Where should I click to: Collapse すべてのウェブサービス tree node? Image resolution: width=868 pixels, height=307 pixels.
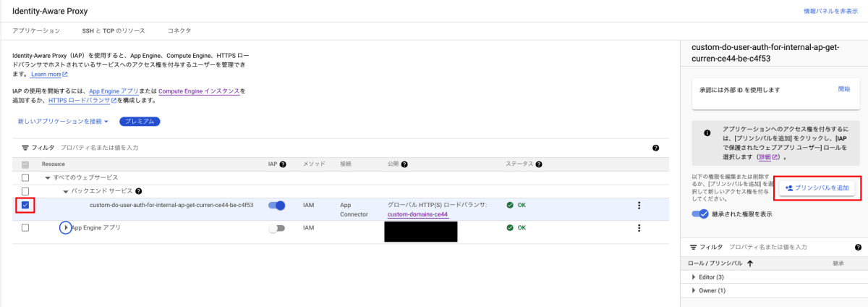pos(48,177)
